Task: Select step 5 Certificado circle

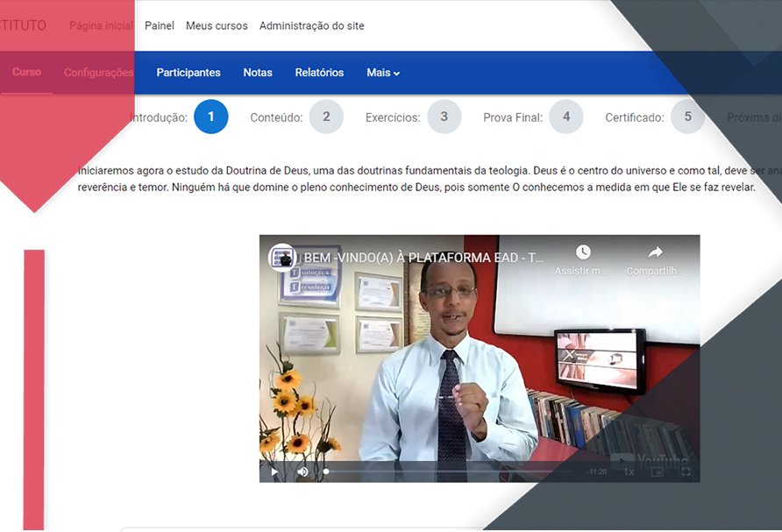Action: pyautogui.click(x=687, y=117)
